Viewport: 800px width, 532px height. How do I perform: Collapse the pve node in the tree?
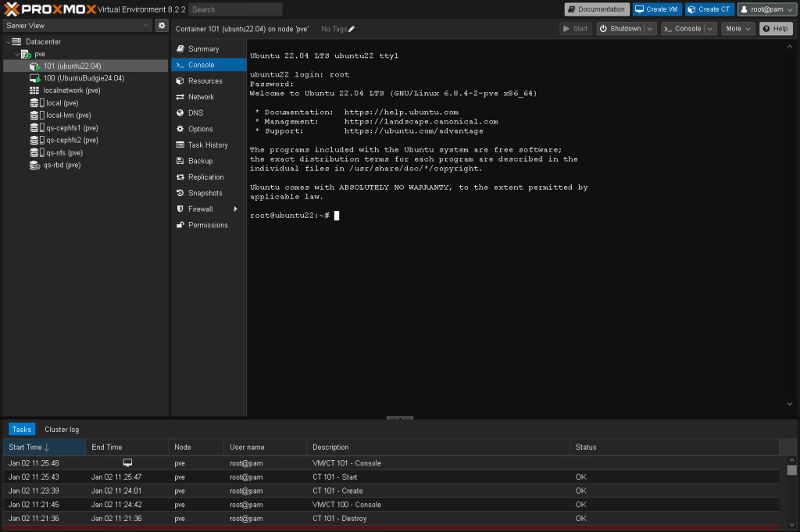coord(16,54)
